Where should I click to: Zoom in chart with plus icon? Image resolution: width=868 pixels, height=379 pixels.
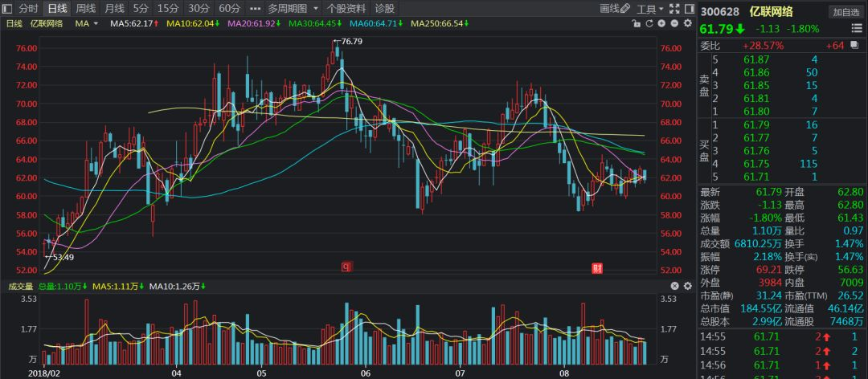tap(661, 23)
